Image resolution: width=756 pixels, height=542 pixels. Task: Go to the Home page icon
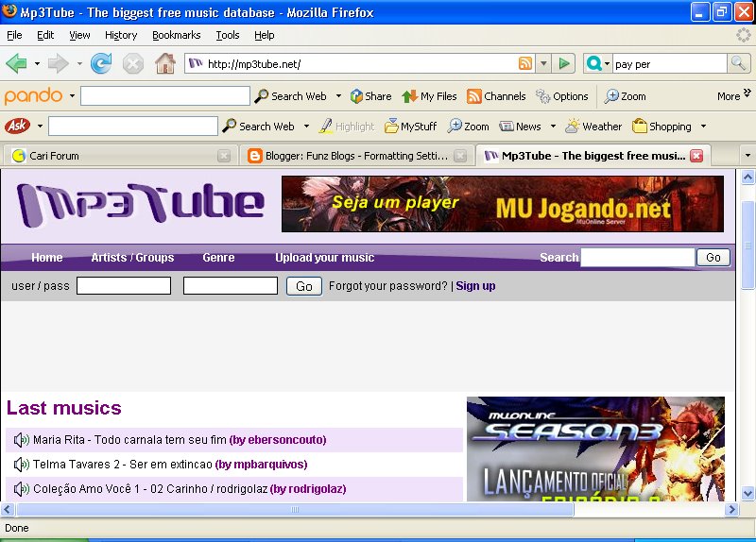tap(164, 63)
